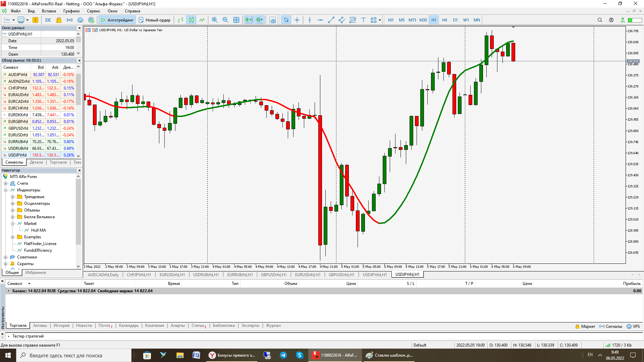The image size is (644, 362).
Task: Click the tile windows grid icon
Action: [x=236, y=20]
